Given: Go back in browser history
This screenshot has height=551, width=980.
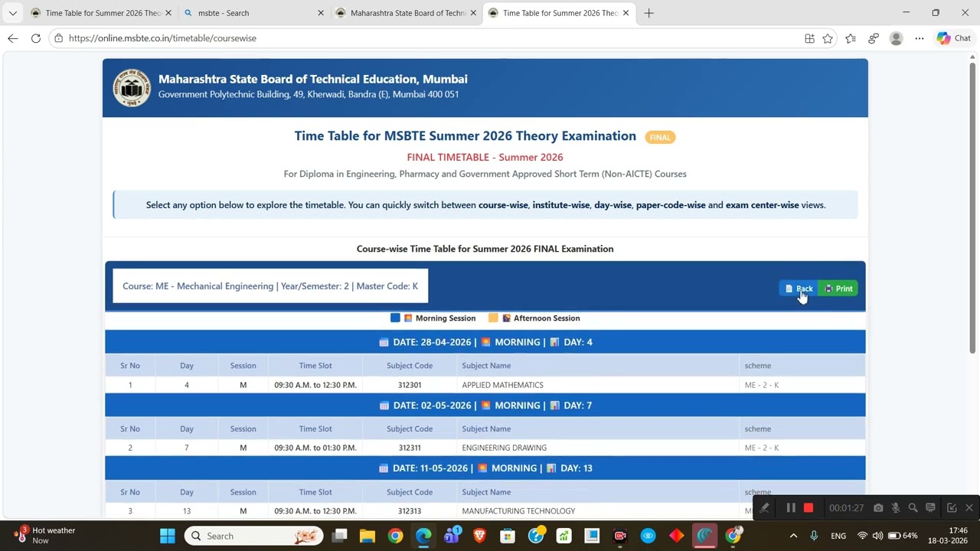Looking at the screenshot, I should click(x=13, y=38).
